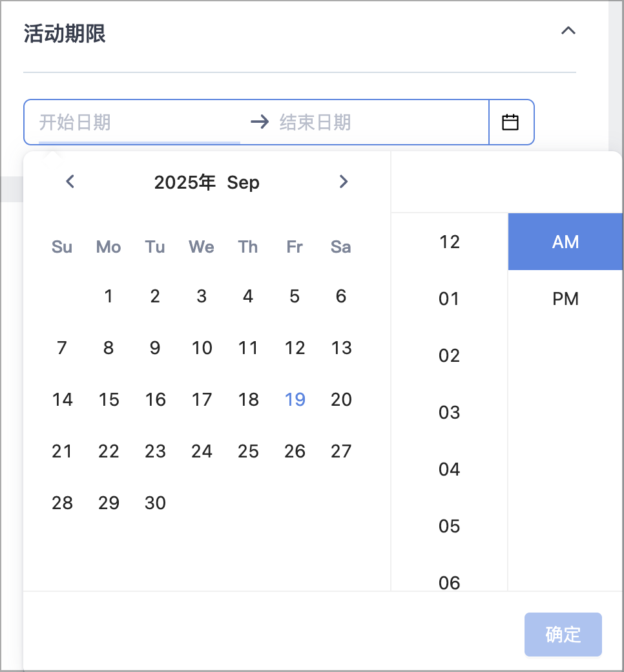The height and width of the screenshot is (672, 624).
Task: Select September 21 in the calendar
Action: (x=62, y=451)
